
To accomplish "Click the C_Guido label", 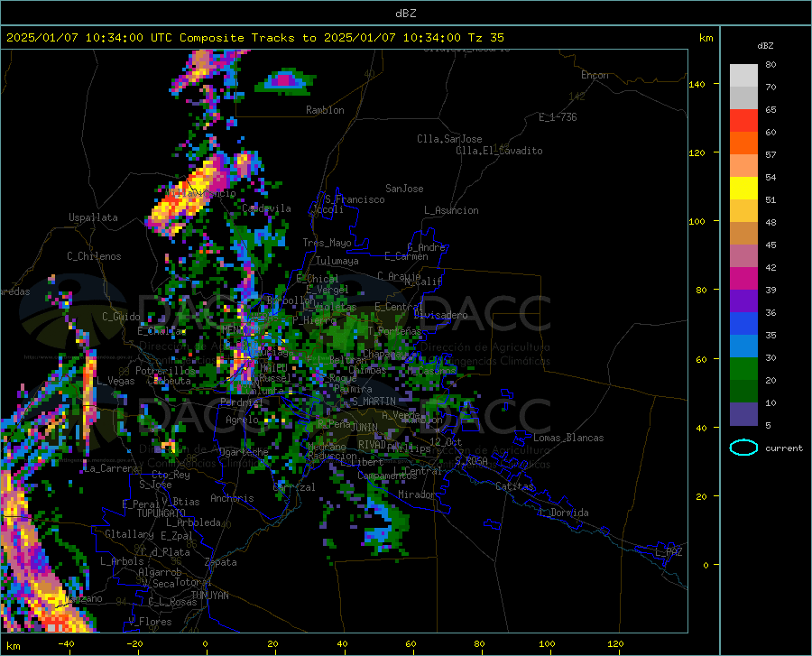I will point(121,317).
